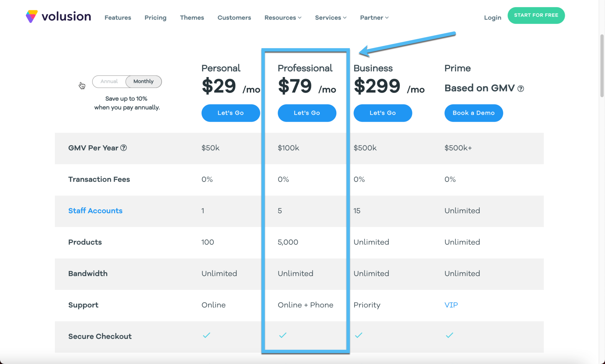Click the question mark next to Based on GMV
605x364 pixels.
pos(521,88)
